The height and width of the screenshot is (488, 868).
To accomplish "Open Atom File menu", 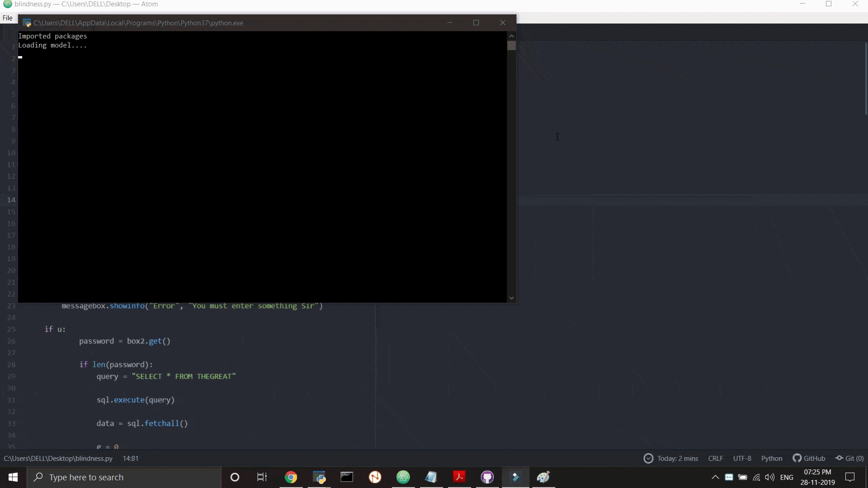I will pos(7,16).
